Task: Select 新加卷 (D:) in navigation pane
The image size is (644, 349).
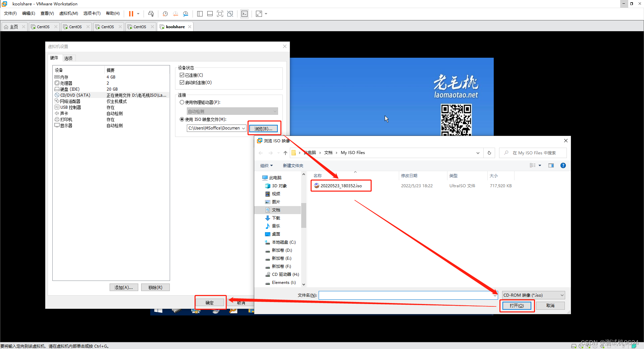Action: pos(282,250)
